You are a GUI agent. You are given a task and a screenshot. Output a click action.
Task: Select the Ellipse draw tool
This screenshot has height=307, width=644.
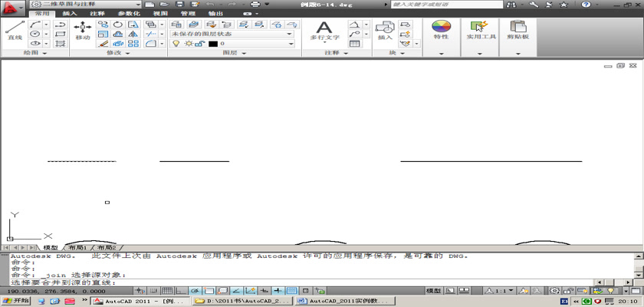[x=36, y=44]
